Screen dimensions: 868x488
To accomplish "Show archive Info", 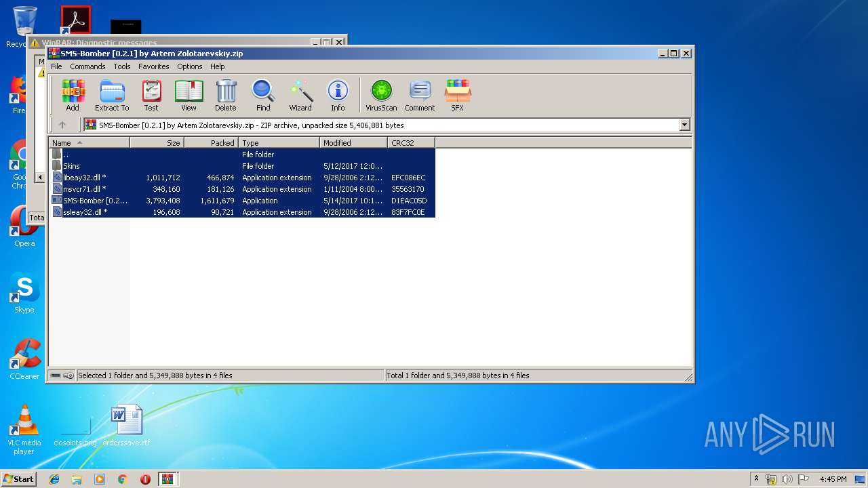I will (338, 95).
